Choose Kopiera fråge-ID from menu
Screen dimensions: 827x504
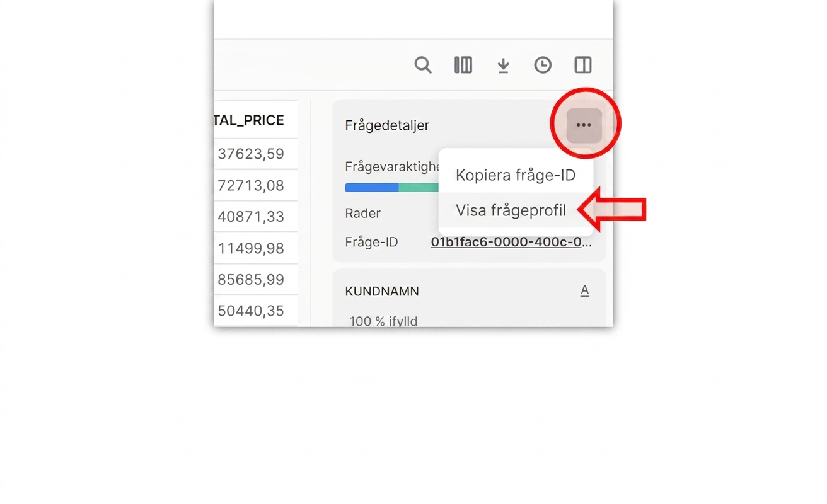(516, 175)
